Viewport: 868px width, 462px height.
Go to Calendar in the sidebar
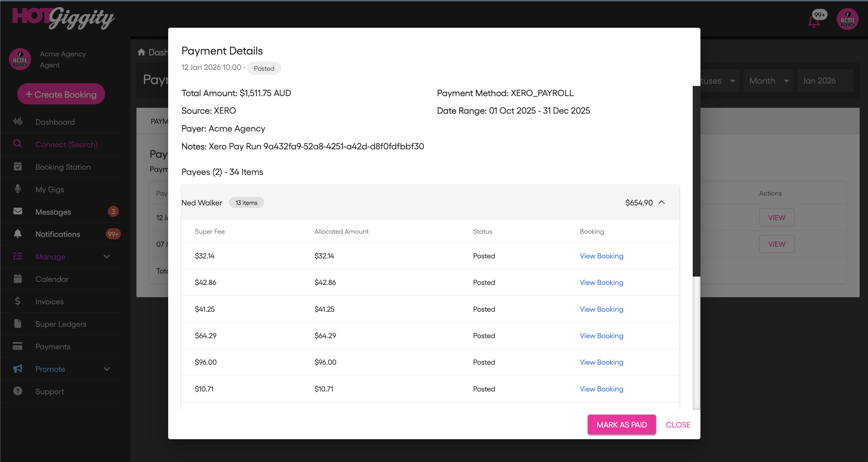pyautogui.click(x=52, y=279)
